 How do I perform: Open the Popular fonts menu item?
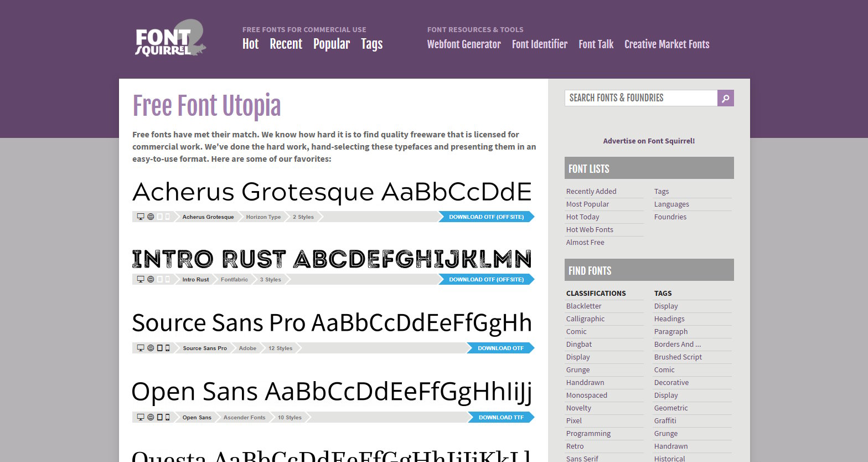[332, 44]
